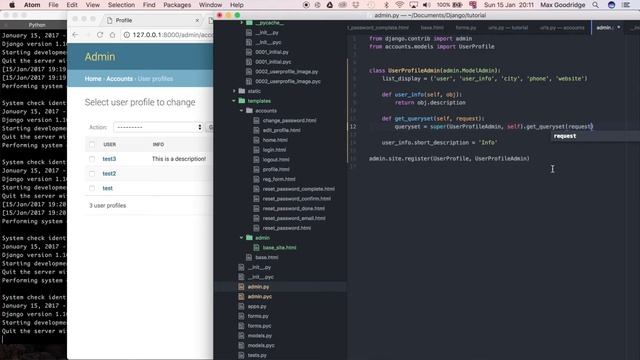The height and width of the screenshot is (360, 640).
Task: Open the test3 user profile link
Action: pyautogui.click(x=109, y=159)
